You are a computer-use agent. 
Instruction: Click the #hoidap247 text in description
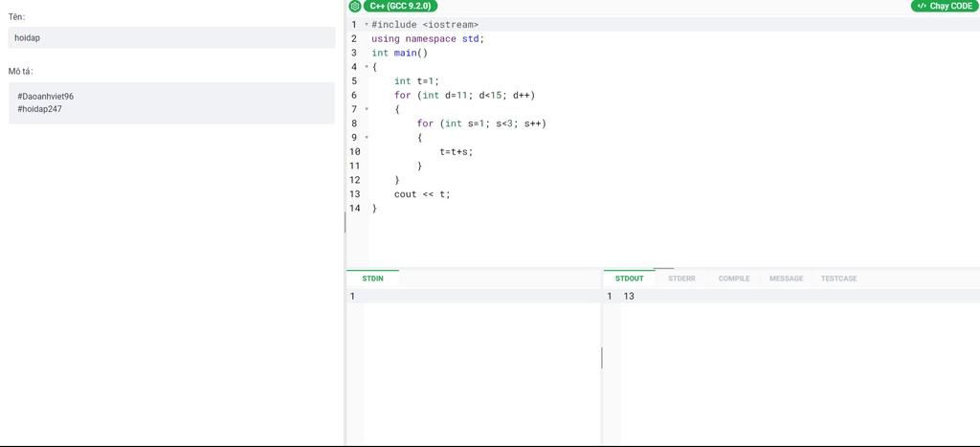39,109
